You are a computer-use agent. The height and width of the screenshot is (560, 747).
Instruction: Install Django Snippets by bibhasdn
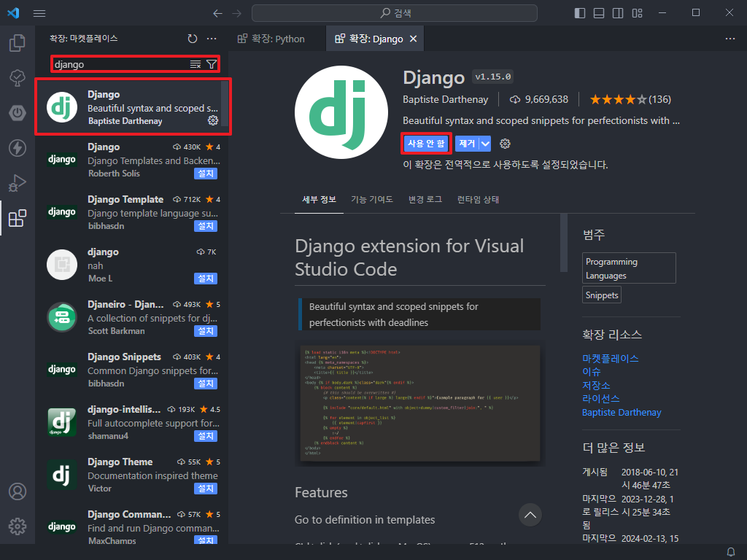point(206,384)
